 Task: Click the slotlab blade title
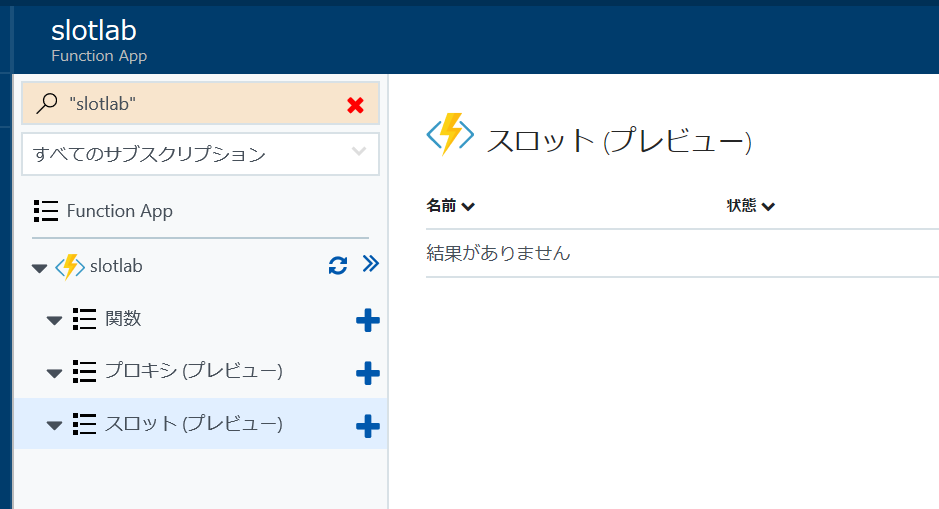pos(94,31)
